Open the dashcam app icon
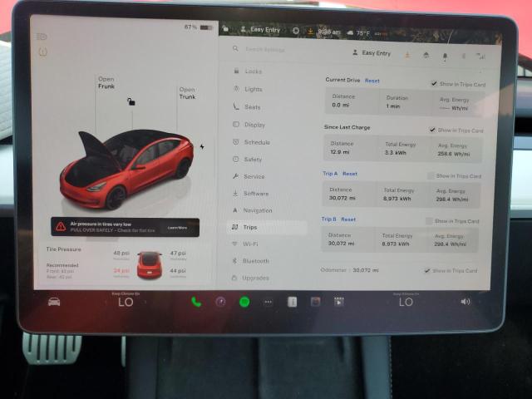This screenshot has height=399, width=532. [316, 302]
